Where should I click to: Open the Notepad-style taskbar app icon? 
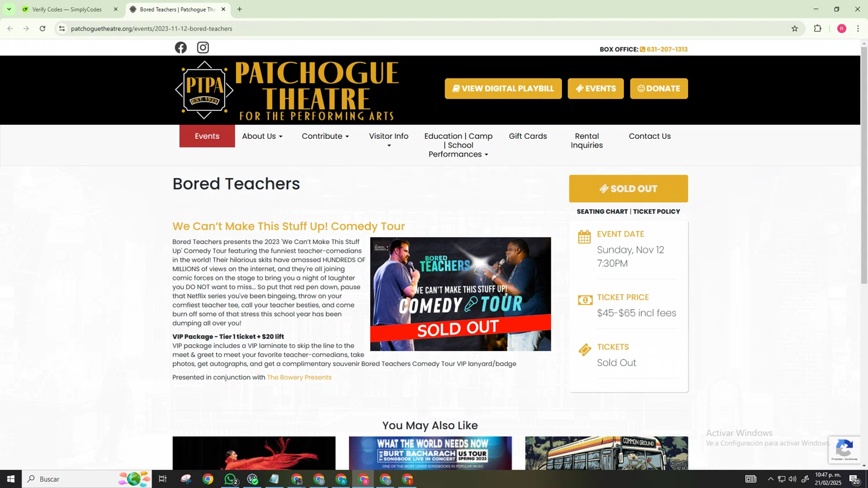click(274, 479)
